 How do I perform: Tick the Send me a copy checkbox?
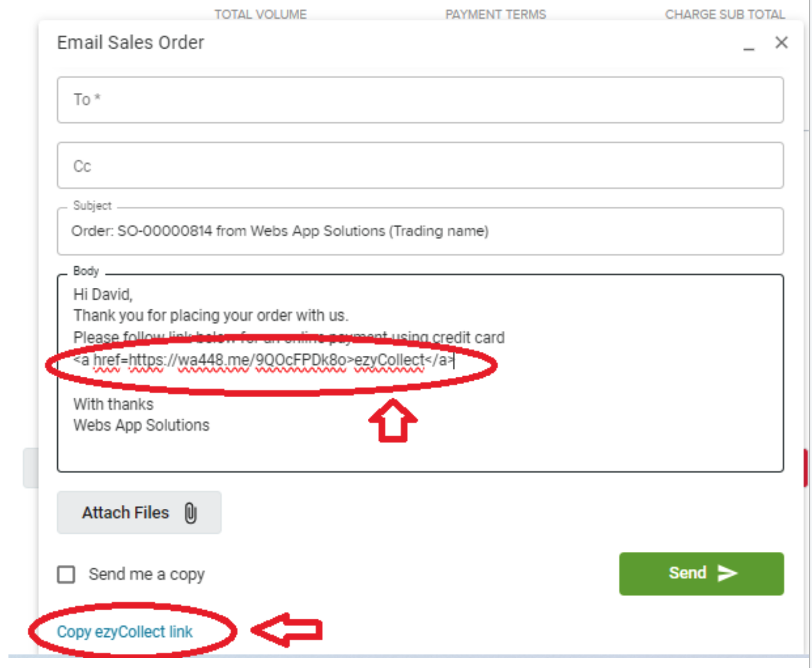[66, 574]
